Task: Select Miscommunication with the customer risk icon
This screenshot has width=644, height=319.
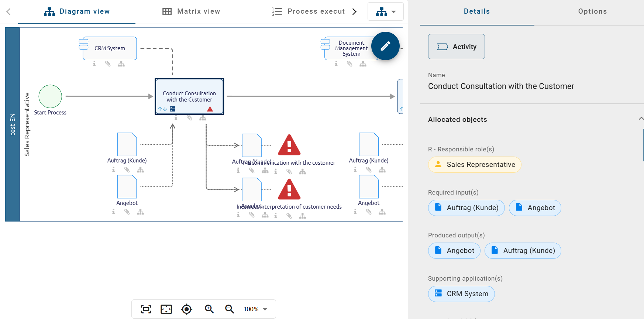Action: click(x=289, y=145)
